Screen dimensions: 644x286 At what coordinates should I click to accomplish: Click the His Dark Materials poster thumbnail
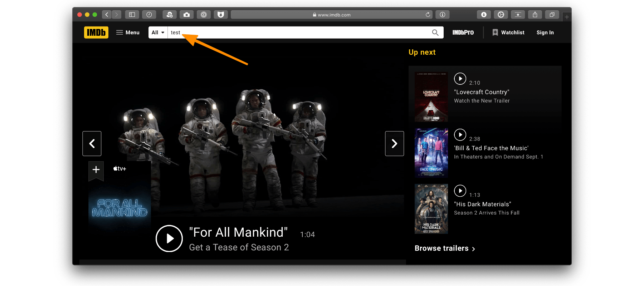pyautogui.click(x=431, y=209)
